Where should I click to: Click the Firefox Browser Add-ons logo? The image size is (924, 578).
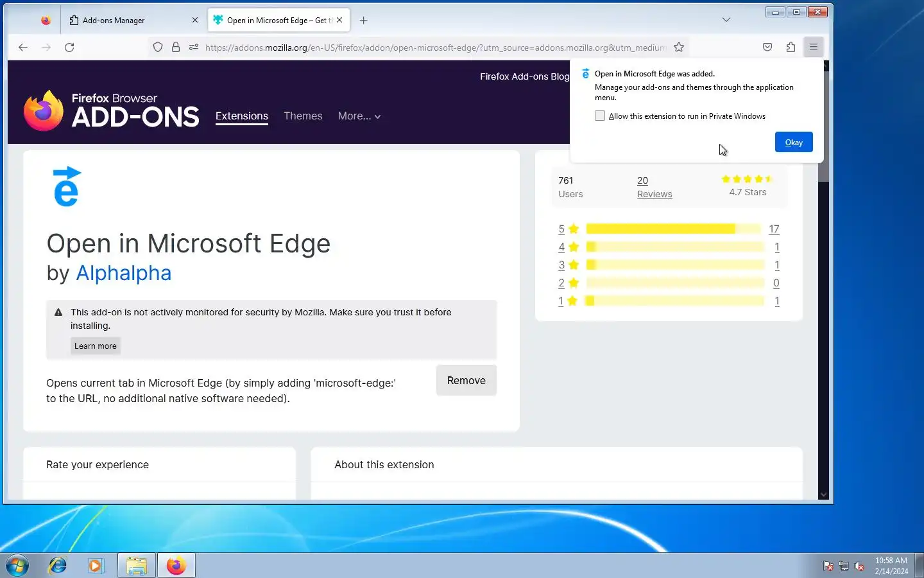pos(111,110)
